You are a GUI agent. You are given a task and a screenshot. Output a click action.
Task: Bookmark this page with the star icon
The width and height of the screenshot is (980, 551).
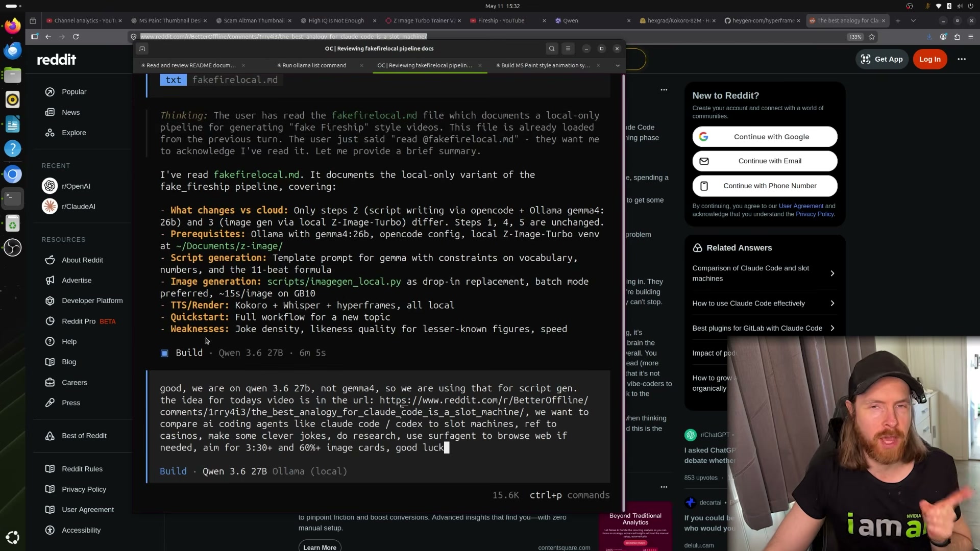872,37
